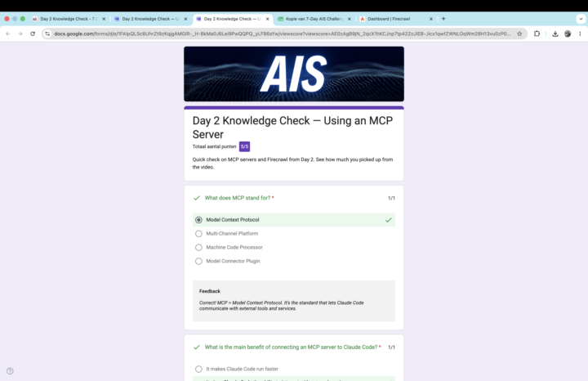
Task: Click the main benefit of MCP server question
Action: [x=291, y=347]
